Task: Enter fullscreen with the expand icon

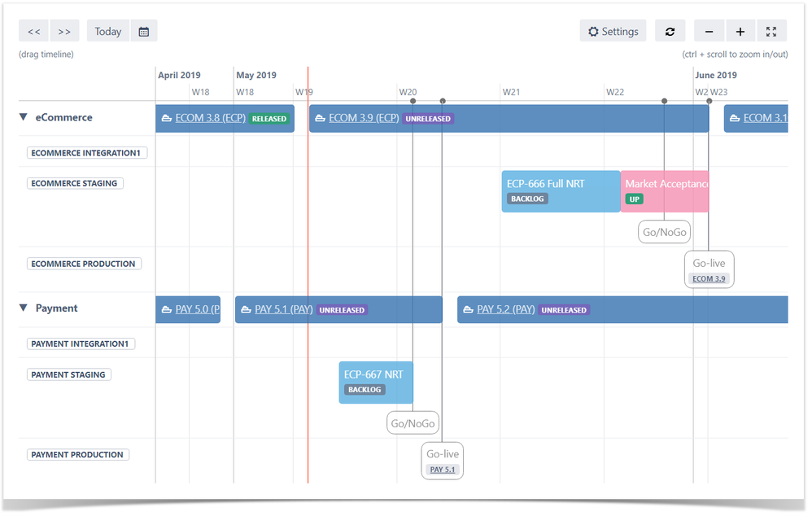Action: tap(771, 31)
